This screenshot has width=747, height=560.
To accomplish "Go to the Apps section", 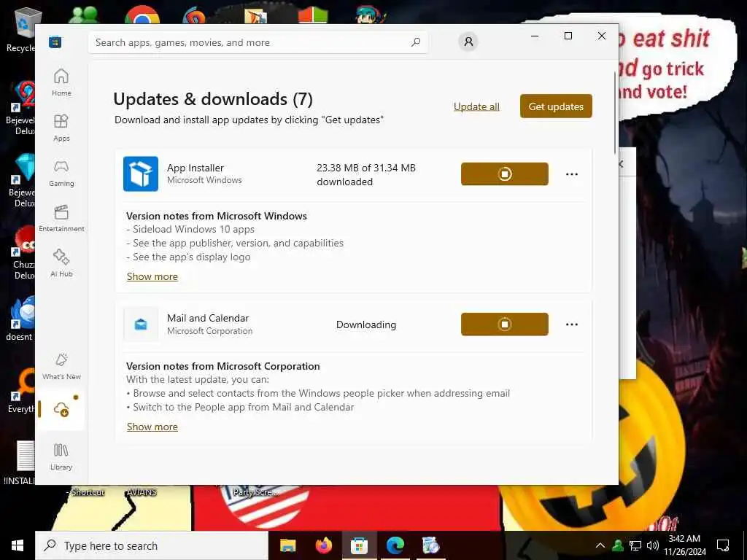I will point(61,128).
